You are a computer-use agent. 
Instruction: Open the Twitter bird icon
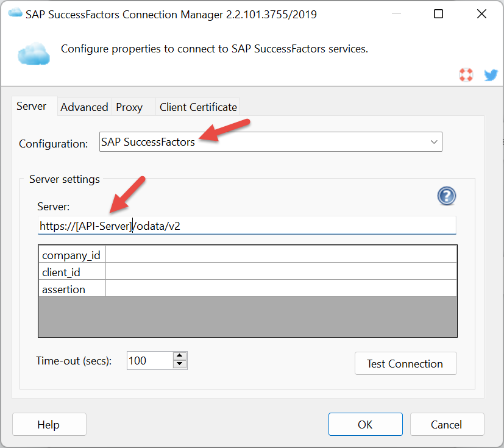point(491,75)
